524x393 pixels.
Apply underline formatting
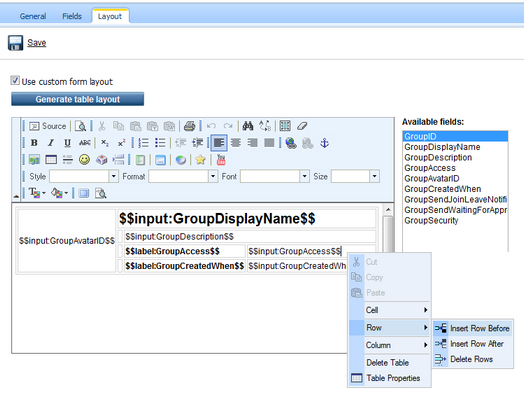point(68,143)
